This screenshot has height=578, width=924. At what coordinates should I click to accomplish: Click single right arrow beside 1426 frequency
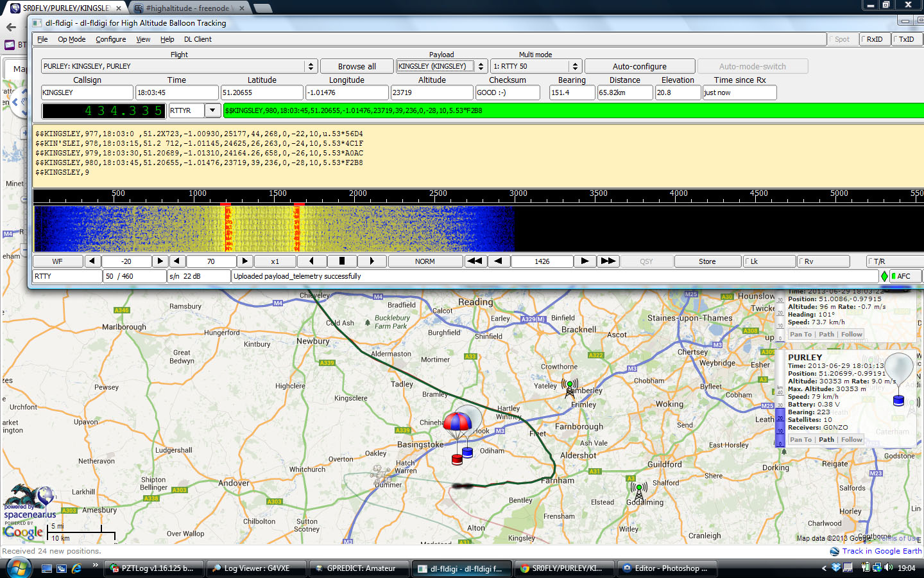(585, 261)
